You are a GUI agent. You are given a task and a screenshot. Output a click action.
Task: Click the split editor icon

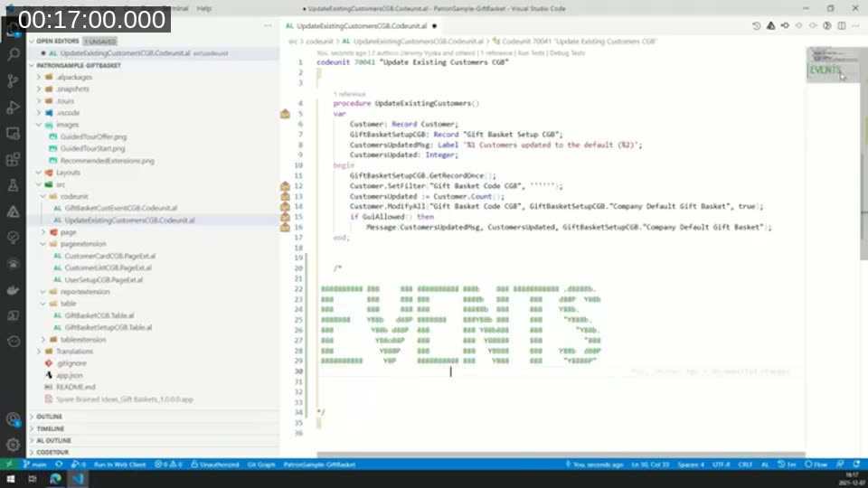pyautogui.click(x=842, y=26)
